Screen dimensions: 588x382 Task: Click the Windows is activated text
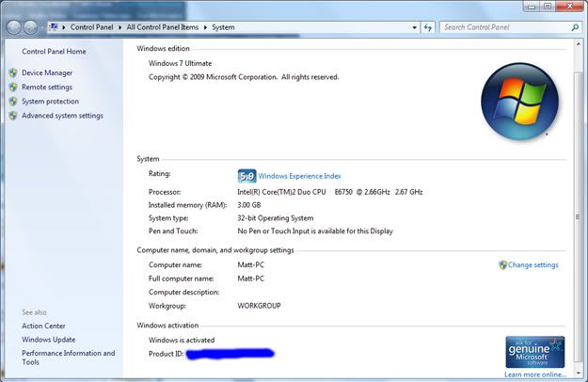(182, 340)
